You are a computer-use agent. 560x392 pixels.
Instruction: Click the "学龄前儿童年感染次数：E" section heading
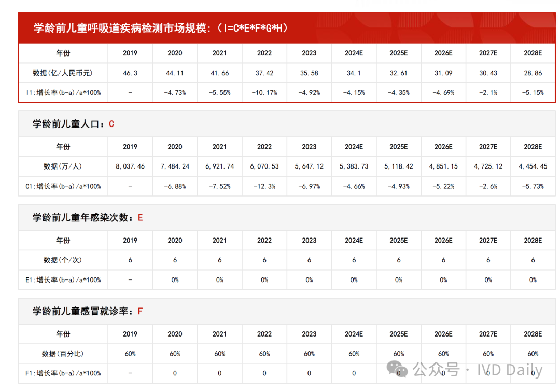click(88, 218)
